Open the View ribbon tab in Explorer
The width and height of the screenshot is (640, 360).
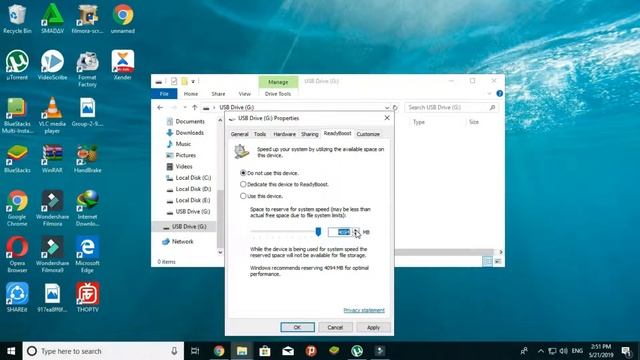click(x=244, y=94)
